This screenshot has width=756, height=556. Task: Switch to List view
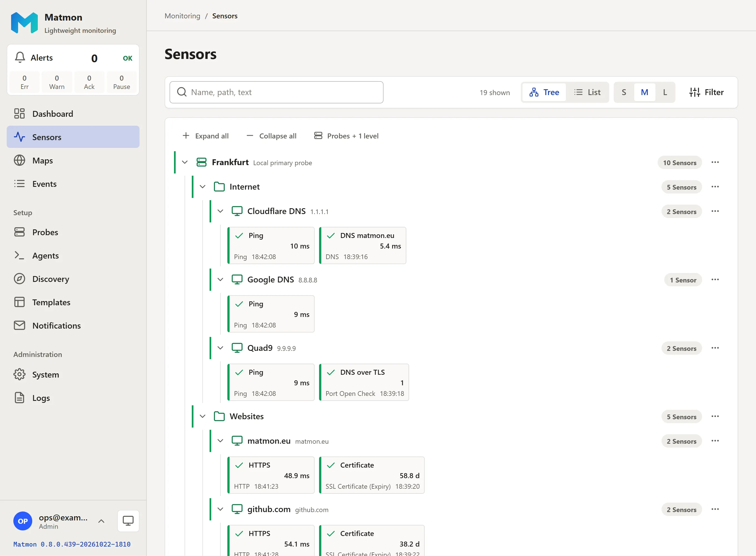(x=588, y=92)
